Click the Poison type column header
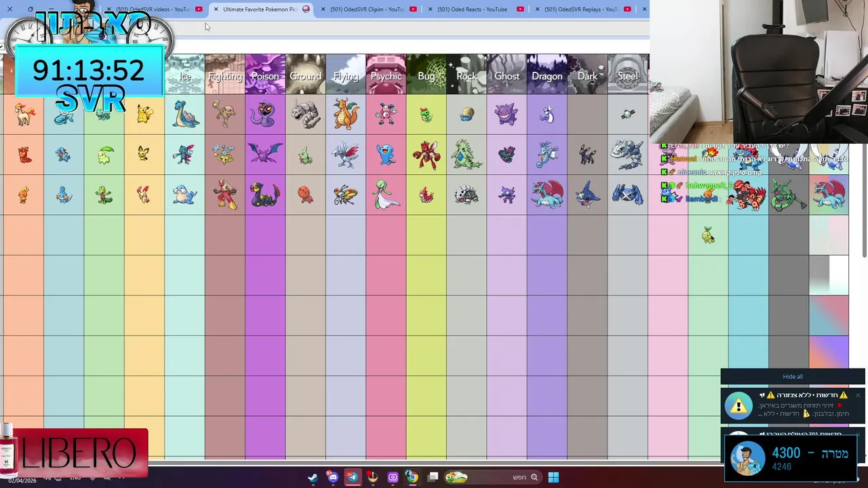Screen dimensions: 868x488 click(264, 75)
